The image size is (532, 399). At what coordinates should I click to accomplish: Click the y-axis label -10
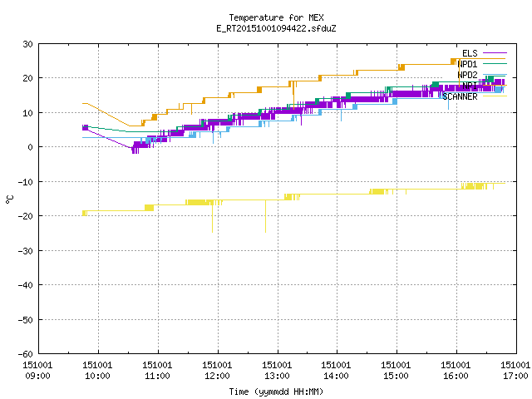[x=26, y=182]
